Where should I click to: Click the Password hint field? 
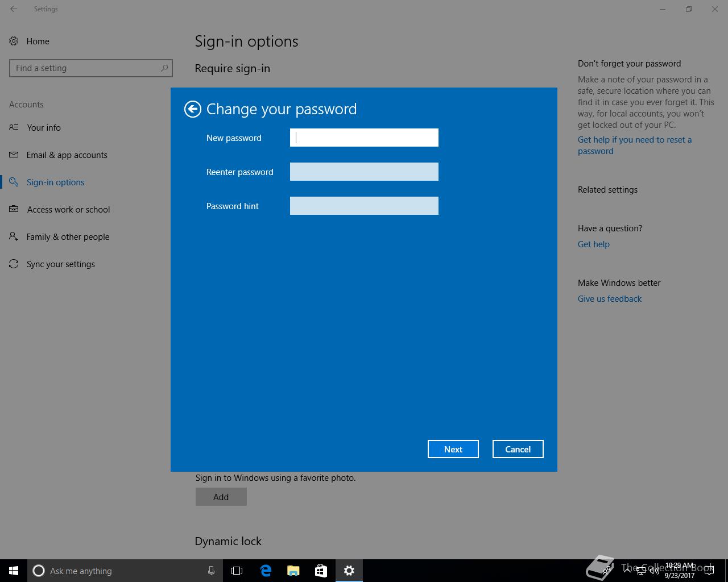[x=364, y=206]
